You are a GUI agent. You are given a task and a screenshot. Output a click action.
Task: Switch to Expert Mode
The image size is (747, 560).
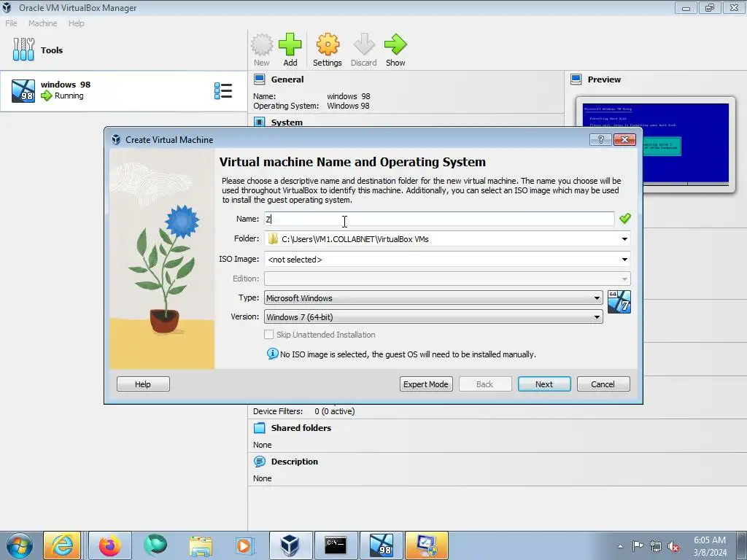coord(426,384)
